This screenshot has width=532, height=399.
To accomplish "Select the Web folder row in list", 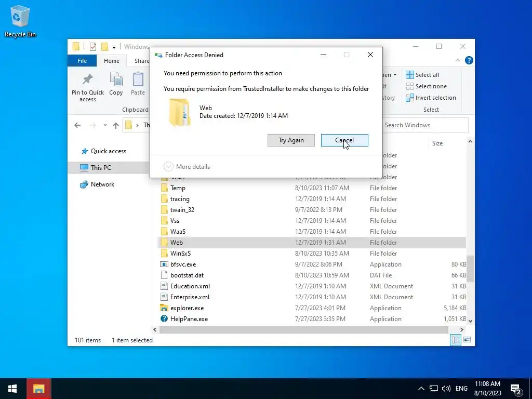I will click(312, 242).
